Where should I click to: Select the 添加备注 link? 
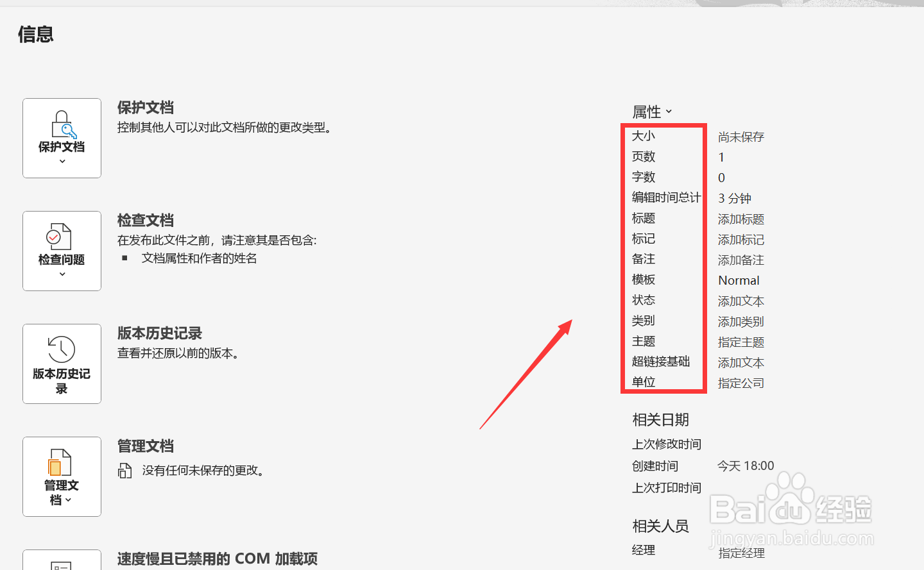click(740, 260)
